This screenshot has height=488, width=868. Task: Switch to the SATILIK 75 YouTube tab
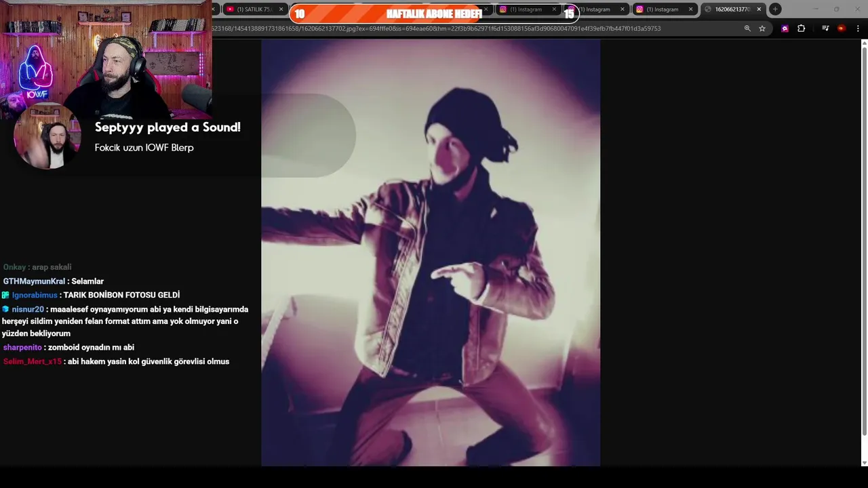[x=254, y=9]
